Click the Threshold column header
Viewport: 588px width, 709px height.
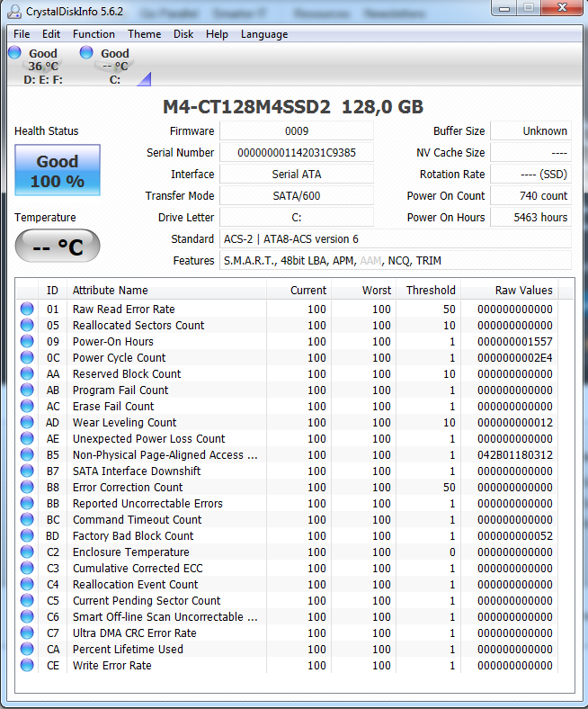click(429, 291)
